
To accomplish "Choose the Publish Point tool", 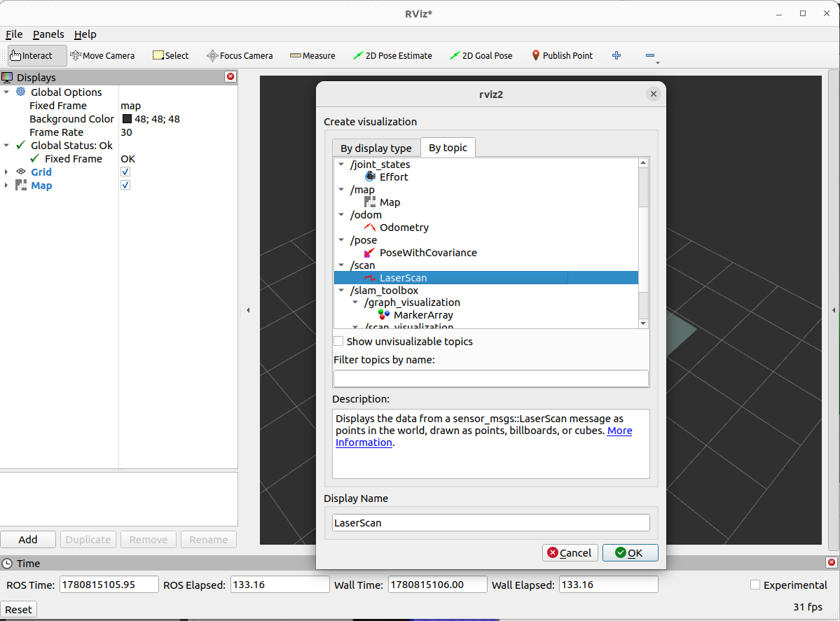I will coord(562,56).
